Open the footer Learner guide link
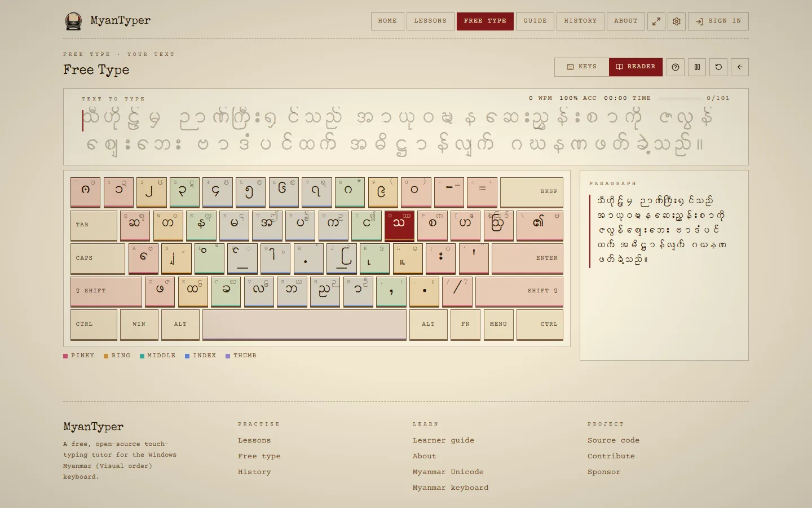Screen dimensions: 812x508 tap(443, 440)
